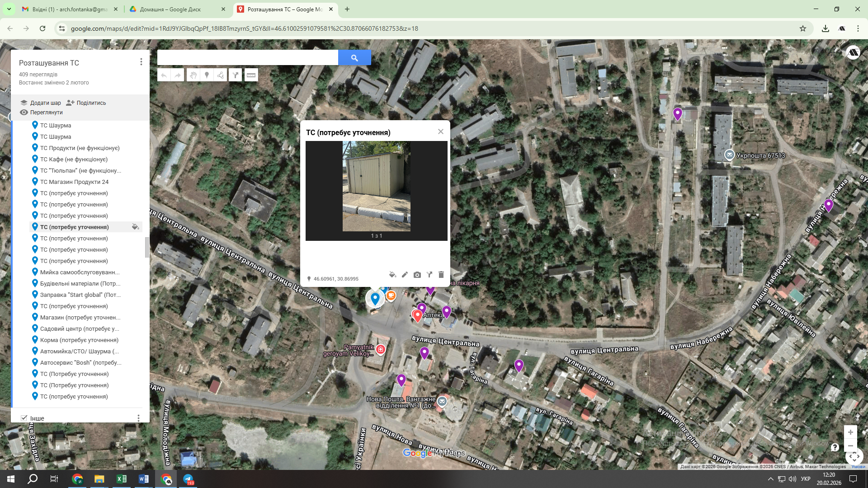Select the Add marker tool

[207, 75]
